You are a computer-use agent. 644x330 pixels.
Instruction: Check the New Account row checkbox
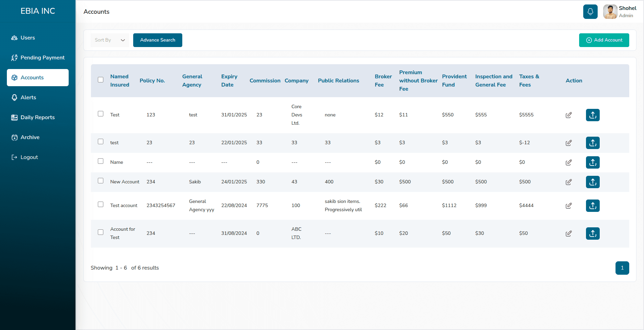click(x=101, y=181)
